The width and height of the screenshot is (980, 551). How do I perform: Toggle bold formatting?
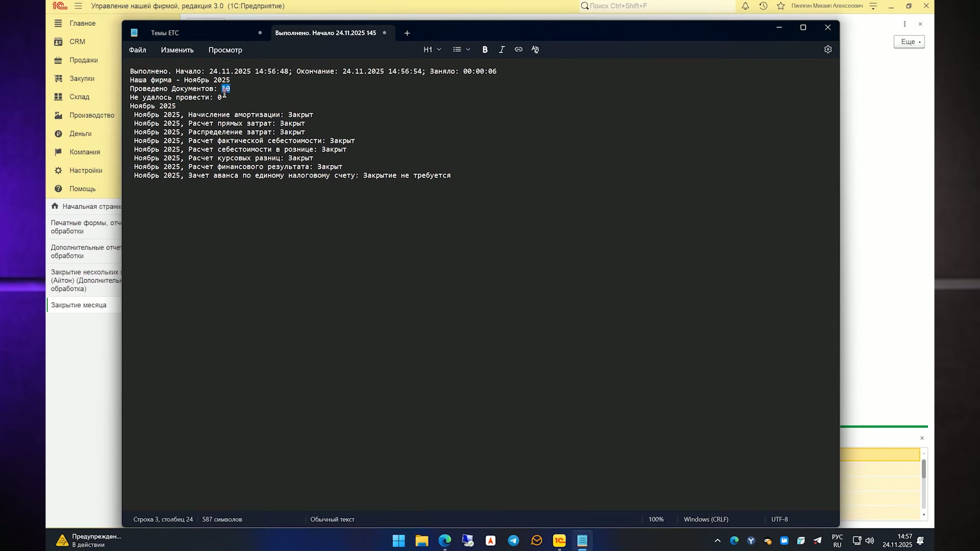coord(485,49)
